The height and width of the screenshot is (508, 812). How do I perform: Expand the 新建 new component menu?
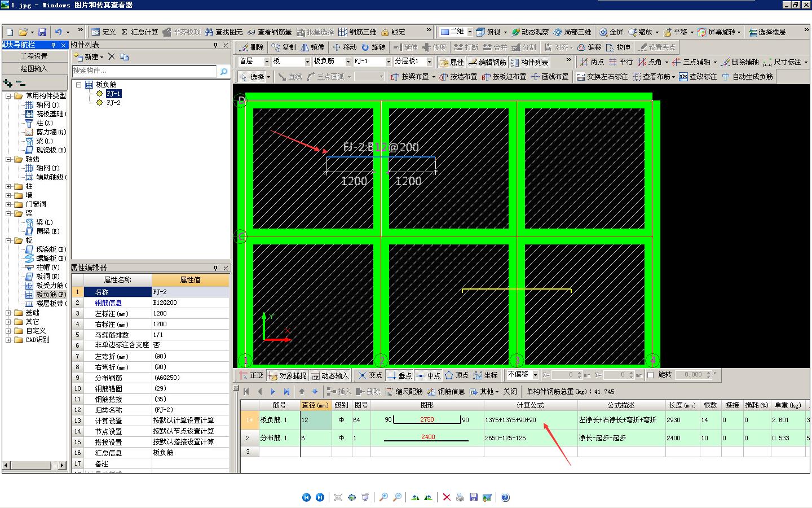click(x=89, y=57)
